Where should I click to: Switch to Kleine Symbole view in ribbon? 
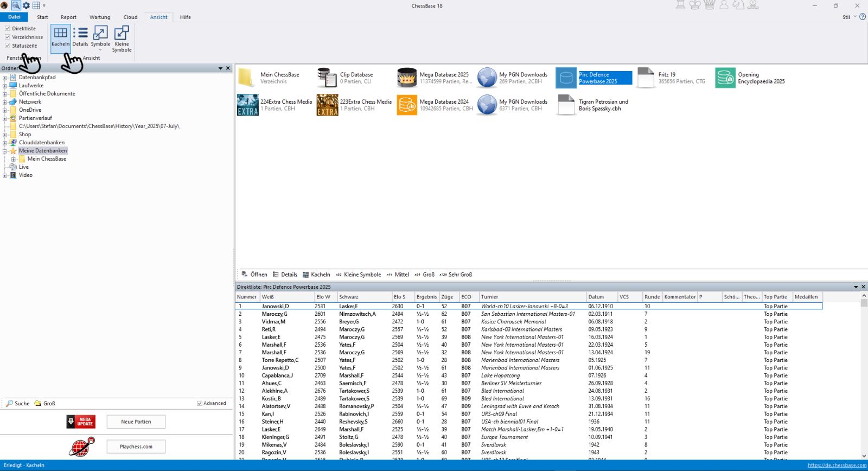coord(122,39)
